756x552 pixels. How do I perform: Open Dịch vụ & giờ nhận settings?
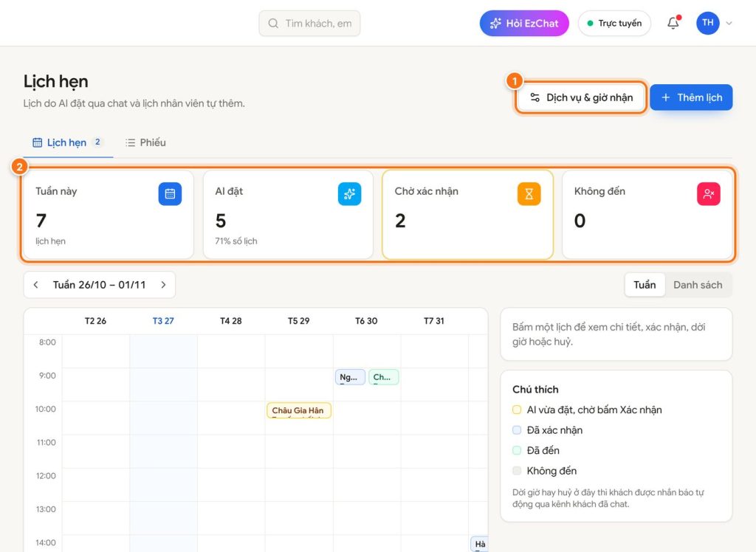point(581,97)
